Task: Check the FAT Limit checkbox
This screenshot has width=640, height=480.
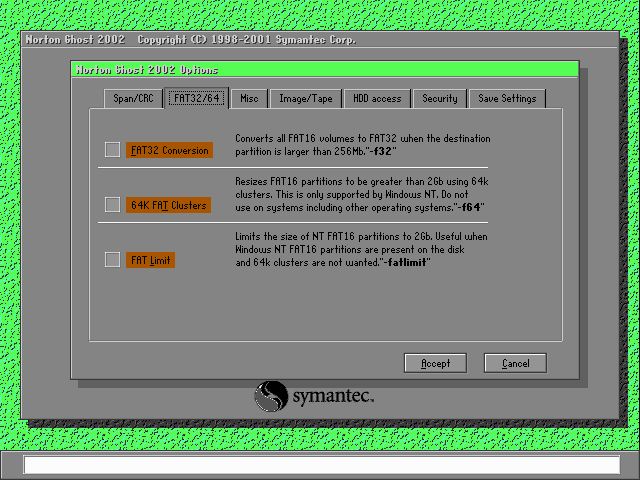Action: 112,260
